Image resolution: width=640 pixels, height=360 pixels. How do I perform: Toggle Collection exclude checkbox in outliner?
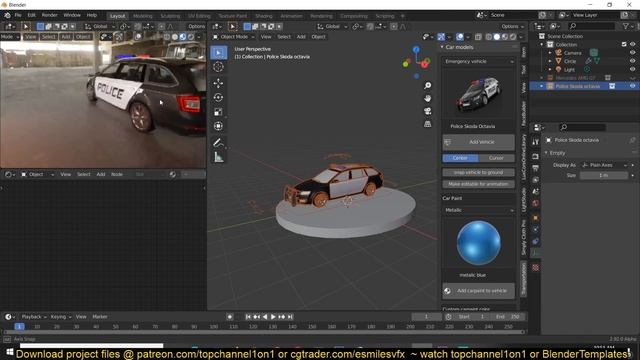(624, 44)
